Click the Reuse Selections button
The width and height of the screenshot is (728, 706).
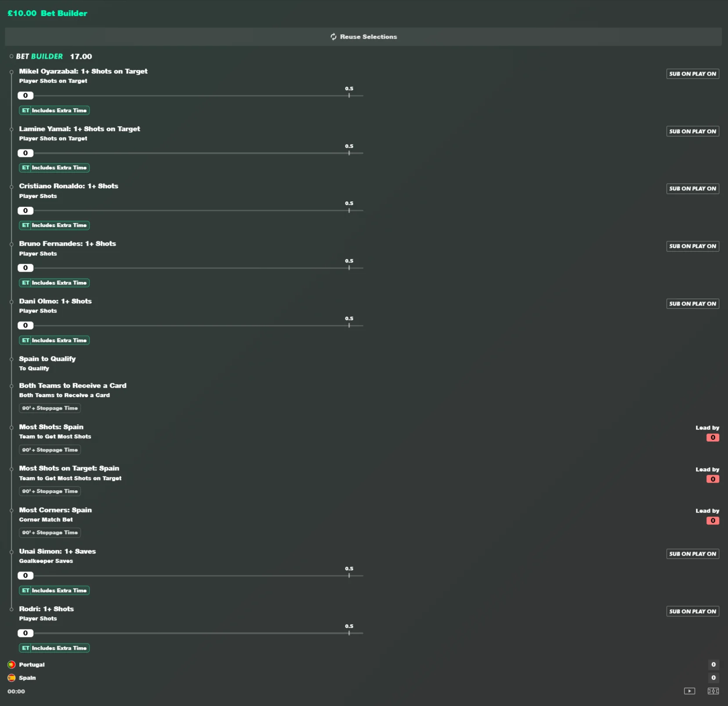click(363, 37)
